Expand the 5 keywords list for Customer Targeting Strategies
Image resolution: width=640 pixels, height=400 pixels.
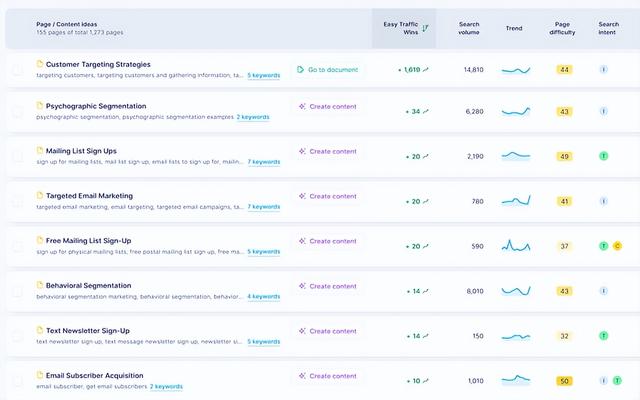[x=264, y=75]
